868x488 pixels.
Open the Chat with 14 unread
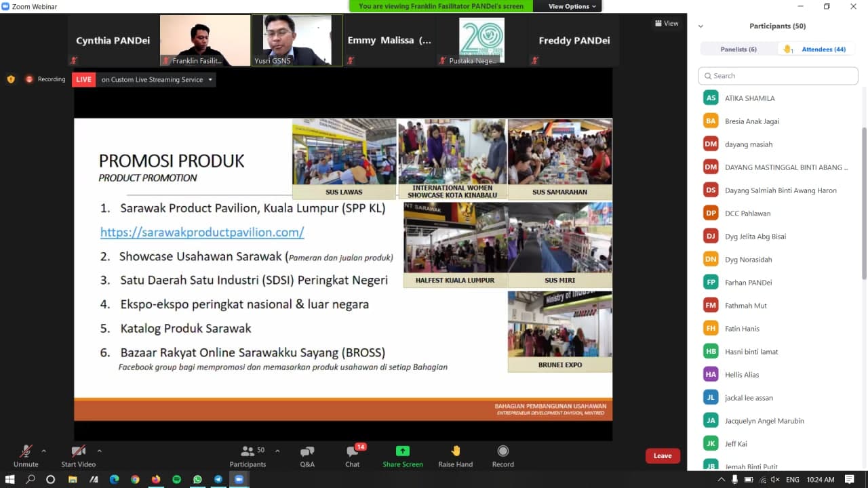click(353, 456)
